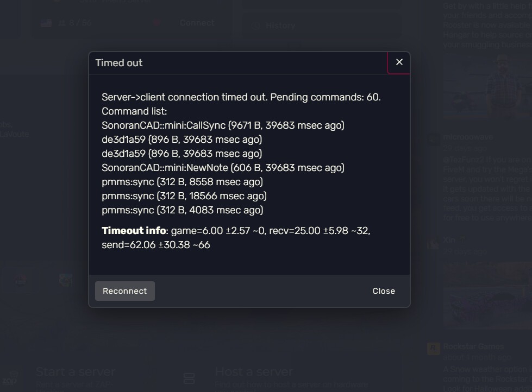Open the Host a server link
Screen dimensions: 532x392
point(254,372)
